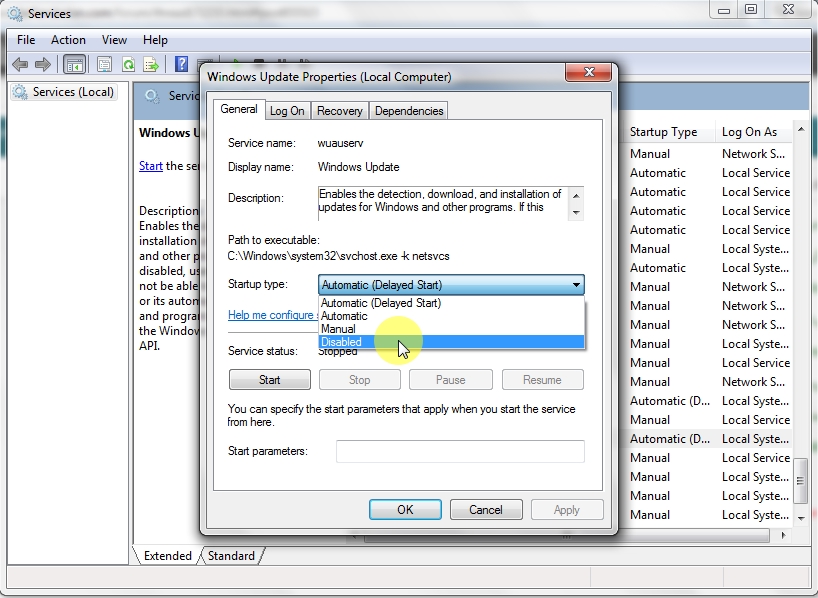818x598 pixels.
Task: Click the Export List toolbar icon
Action: pos(151,65)
